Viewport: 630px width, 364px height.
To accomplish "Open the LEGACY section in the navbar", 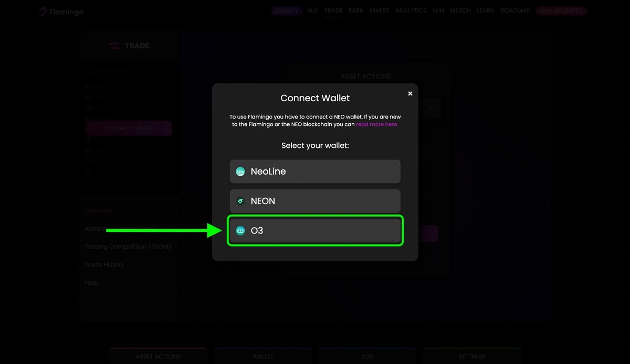I will 286,10.
